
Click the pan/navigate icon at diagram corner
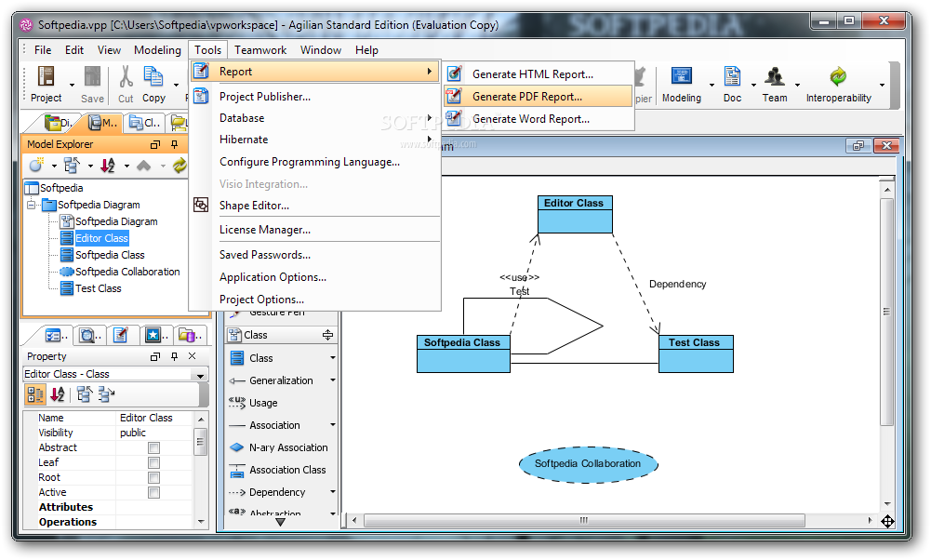(x=887, y=522)
